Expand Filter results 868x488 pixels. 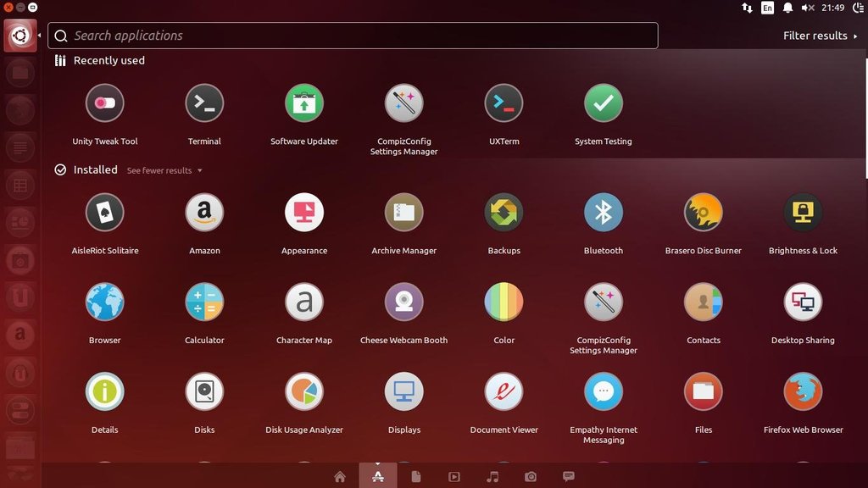[x=820, y=36]
